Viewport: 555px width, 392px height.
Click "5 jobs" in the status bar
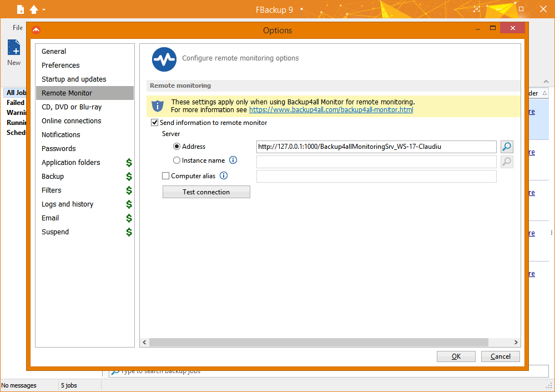69,385
